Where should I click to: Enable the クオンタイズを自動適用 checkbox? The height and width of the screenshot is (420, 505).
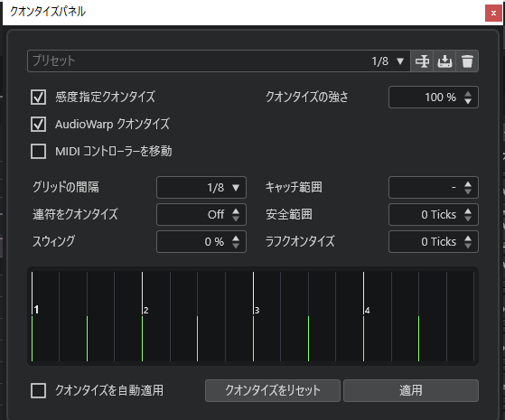(38, 390)
